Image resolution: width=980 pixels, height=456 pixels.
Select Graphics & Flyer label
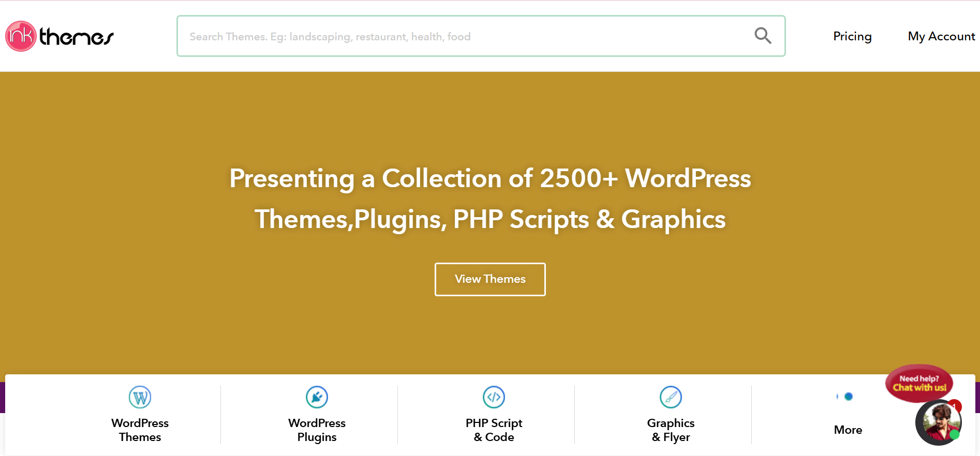click(671, 430)
